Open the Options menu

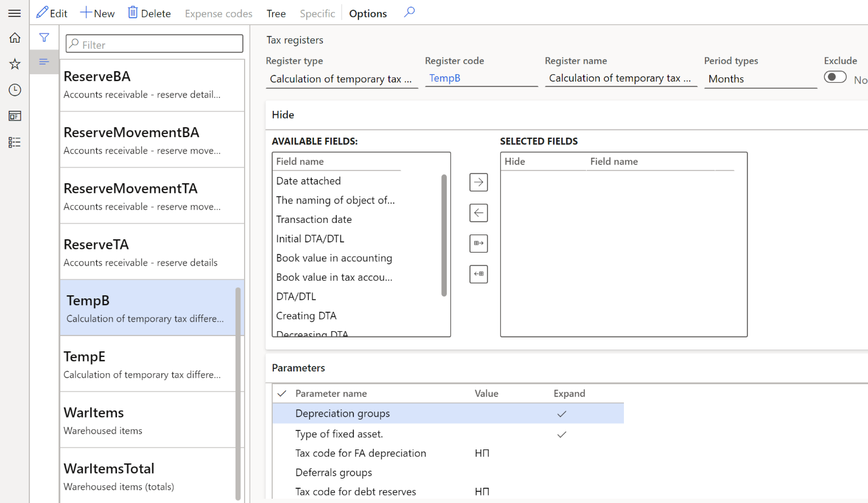[x=368, y=13]
